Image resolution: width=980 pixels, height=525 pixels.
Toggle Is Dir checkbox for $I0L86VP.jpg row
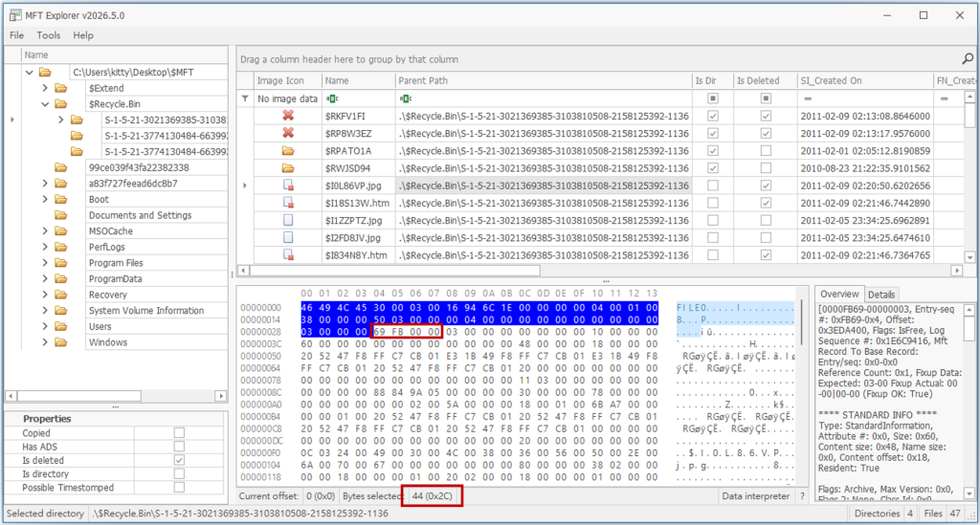pos(712,186)
